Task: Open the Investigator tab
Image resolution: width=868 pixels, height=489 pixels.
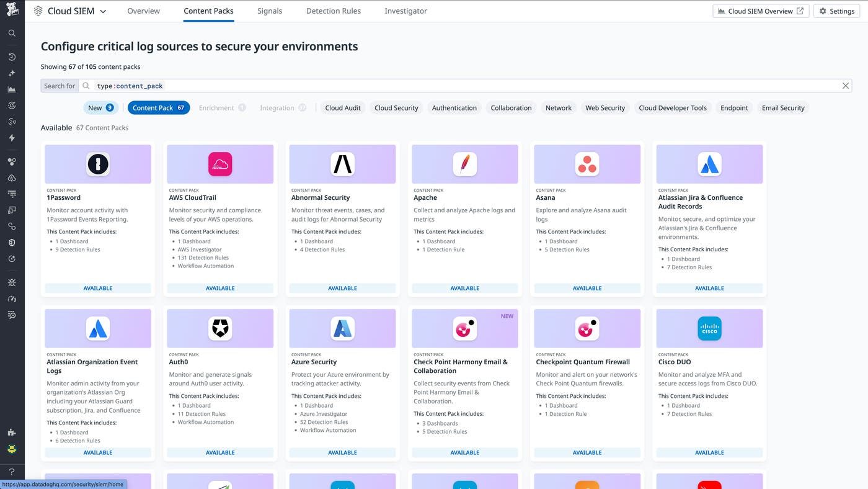Action: (x=405, y=11)
